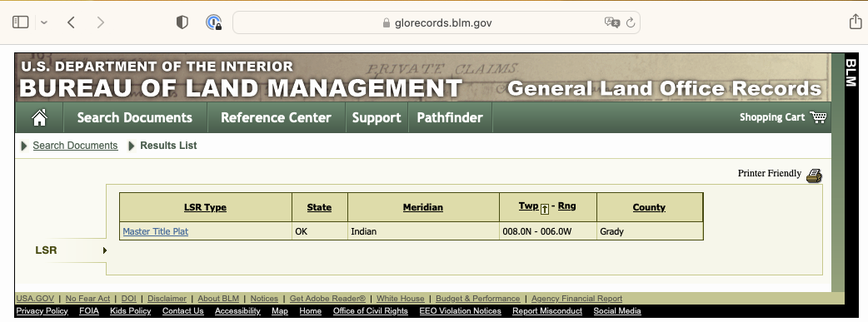Expand the sidebar dropdown chevron
The width and height of the screenshot is (868, 322).
(44, 22)
